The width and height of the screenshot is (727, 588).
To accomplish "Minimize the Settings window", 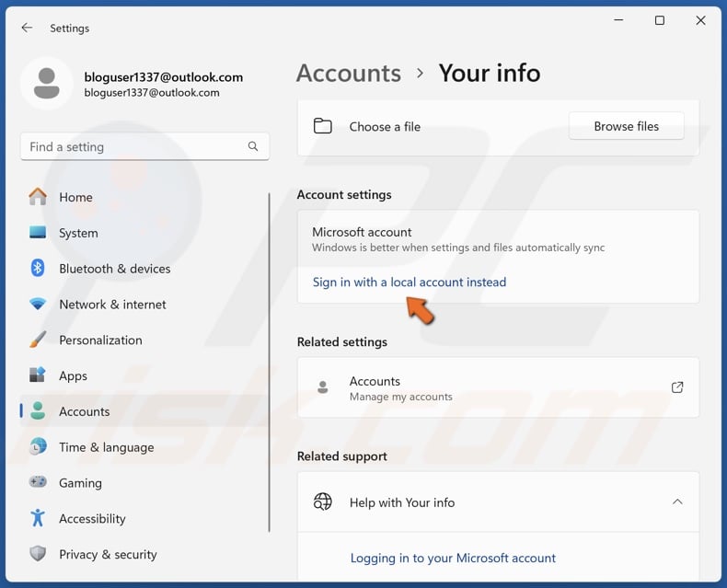I will click(618, 20).
